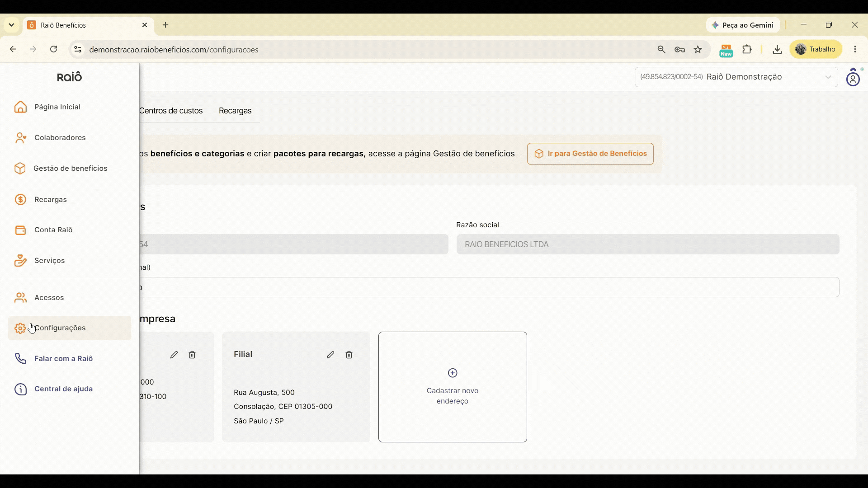Open Página Inicial in the sidebar
This screenshot has width=868, height=488.
click(70, 107)
